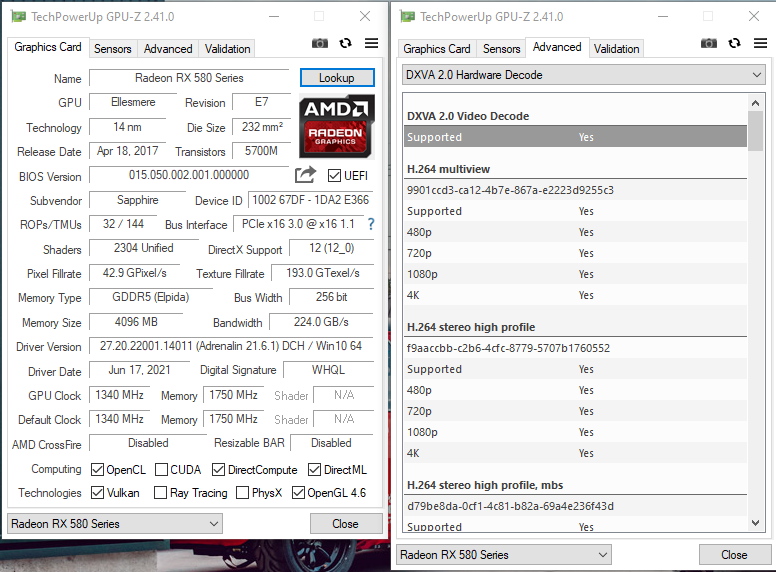
Task: Click the Shaders 2304 Unified value
Action: tap(144, 248)
